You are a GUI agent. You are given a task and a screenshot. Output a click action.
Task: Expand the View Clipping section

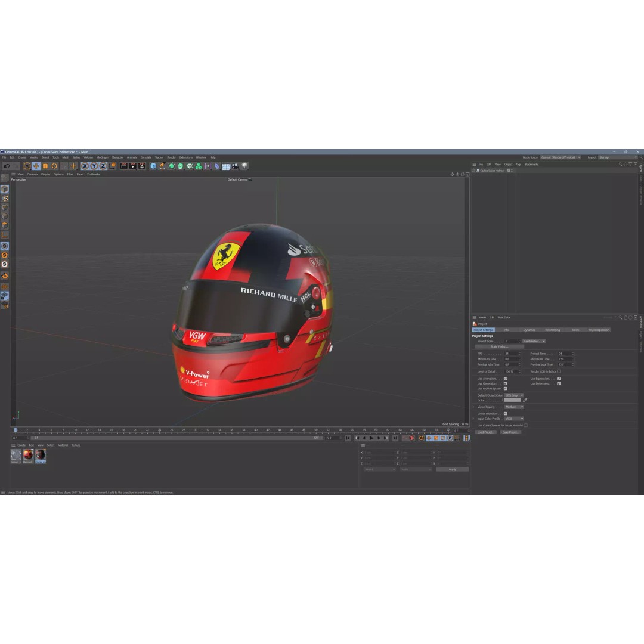[473, 407]
